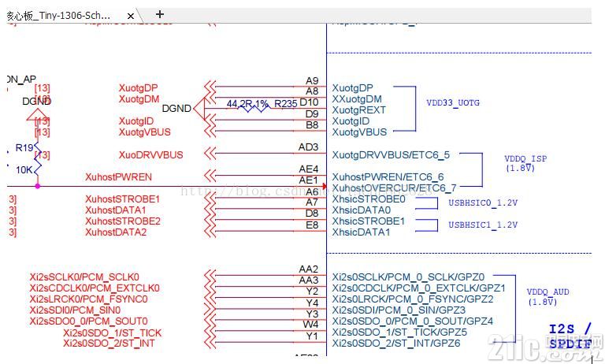The height and width of the screenshot is (364, 605).
Task: Click pin number AE1
Action: pos(308,180)
